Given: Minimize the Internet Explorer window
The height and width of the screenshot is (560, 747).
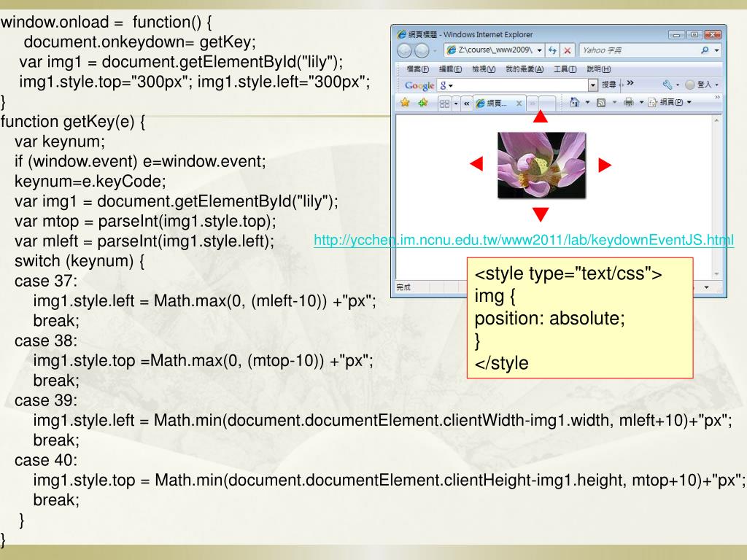Looking at the screenshot, I should tap(676, 34).
